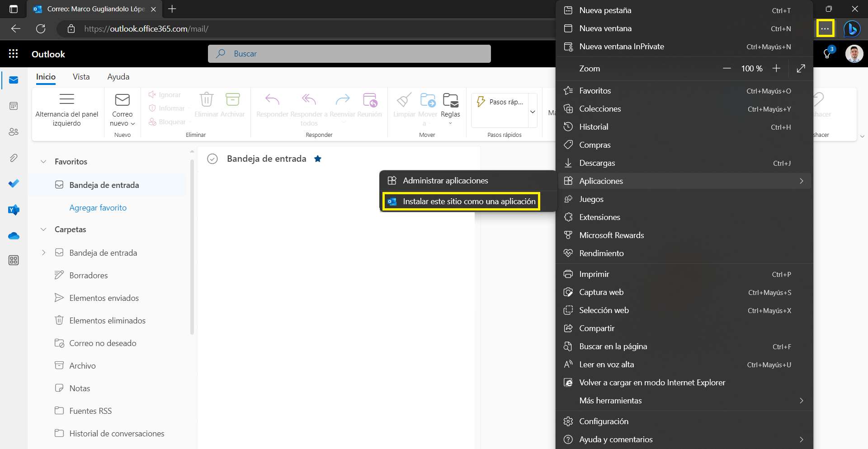Collapse the Carpetas section
Viewport: 868px width, 449px height.
pyautogui.click(x=43, y=229)
